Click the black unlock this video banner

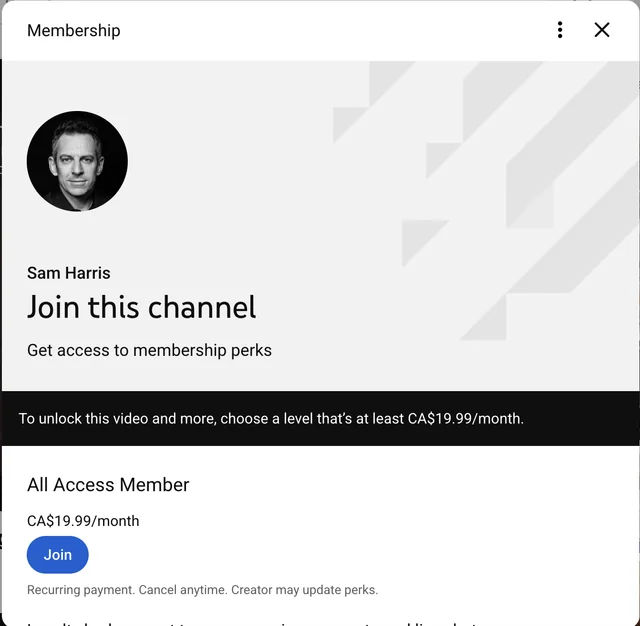[x=320, y=418]
